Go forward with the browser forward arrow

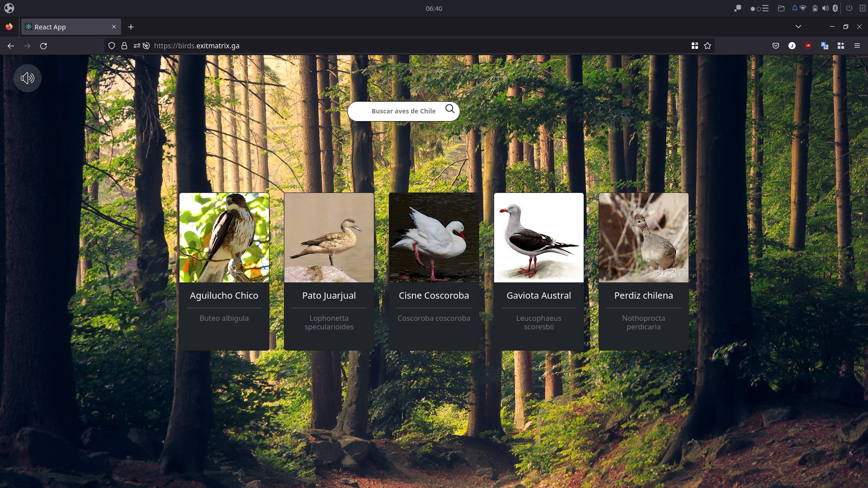27,46
